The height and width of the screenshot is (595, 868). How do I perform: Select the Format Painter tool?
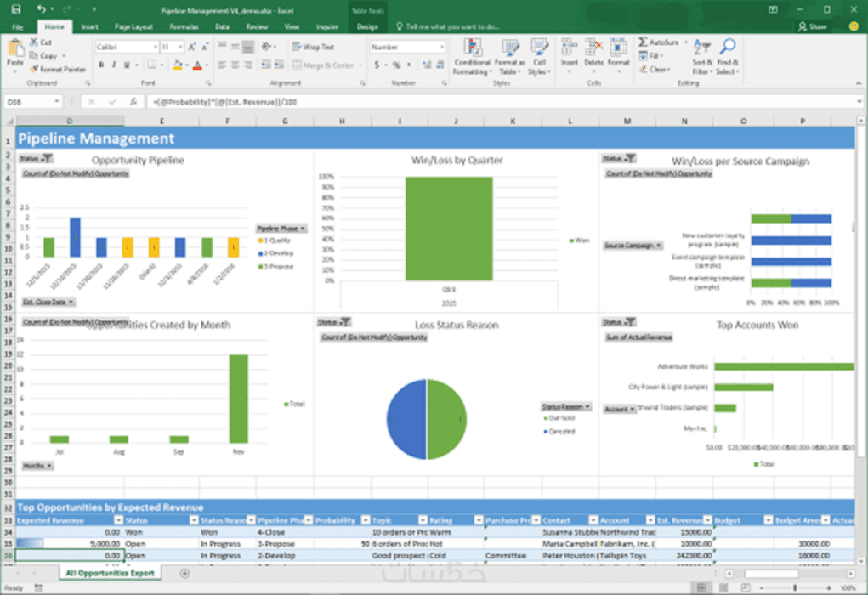point(58,69)
